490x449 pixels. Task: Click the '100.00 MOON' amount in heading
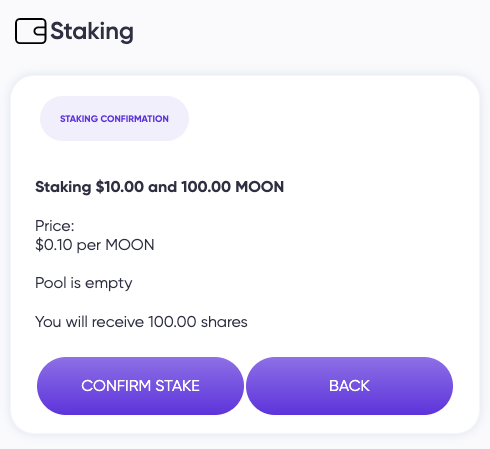pos(233,187)
